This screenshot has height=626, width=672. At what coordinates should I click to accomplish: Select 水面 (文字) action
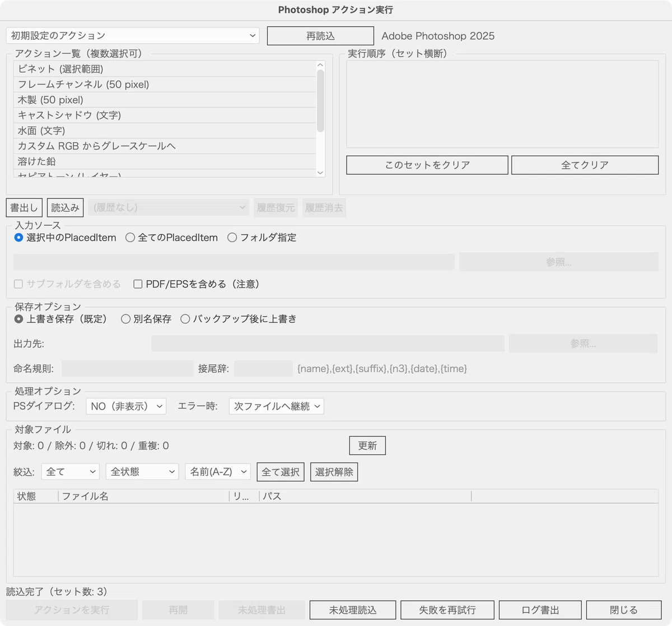point(165,131)
